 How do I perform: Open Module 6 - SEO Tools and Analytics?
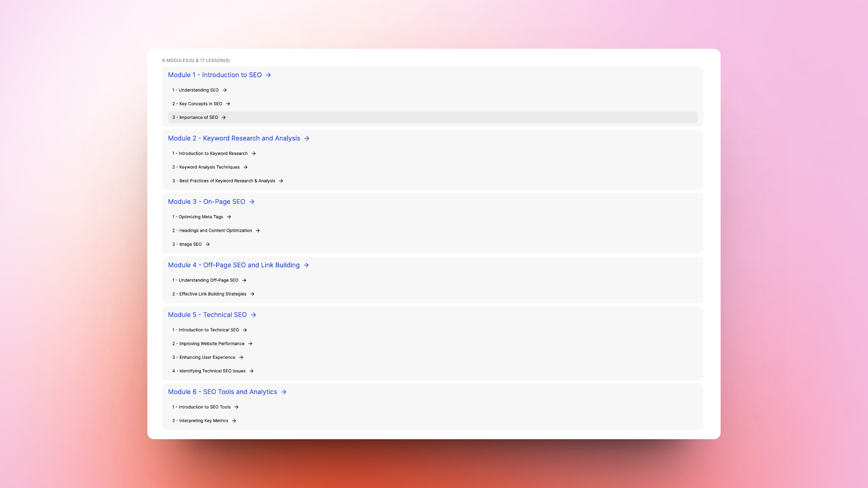click(x=222, y=392)
